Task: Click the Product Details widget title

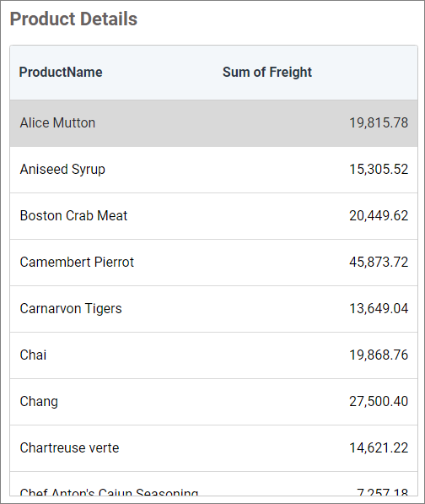Action: click(73, 19)
